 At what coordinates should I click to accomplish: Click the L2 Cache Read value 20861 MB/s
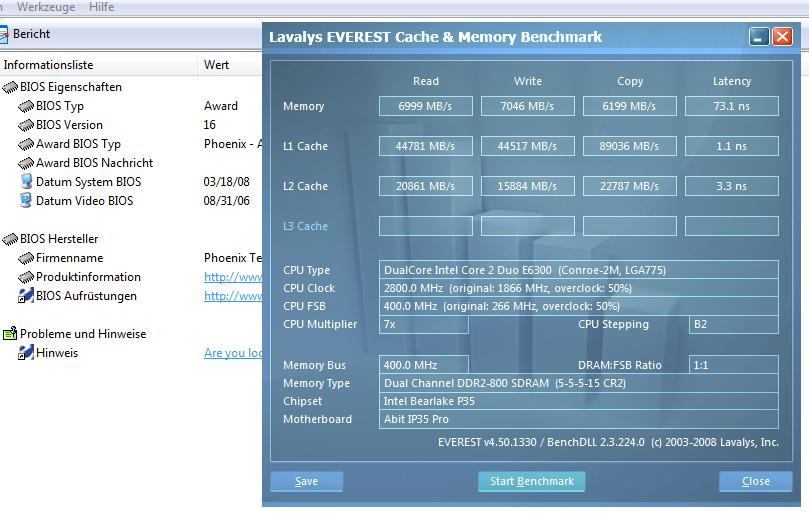(x=426, y=186)
